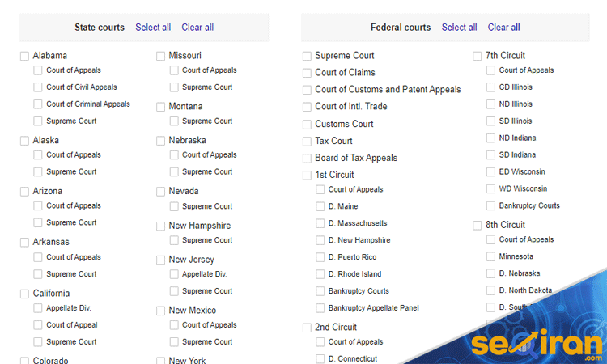The width and height of the screenshot is (607, 364).
Task: Select the Tax Court checkbox
Action: point(307,142)
